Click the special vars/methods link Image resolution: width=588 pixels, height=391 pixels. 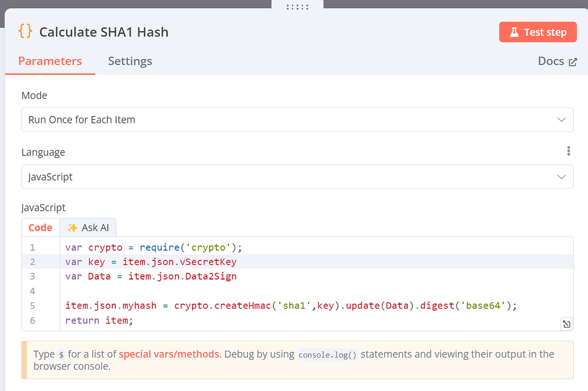pos(168,353)
